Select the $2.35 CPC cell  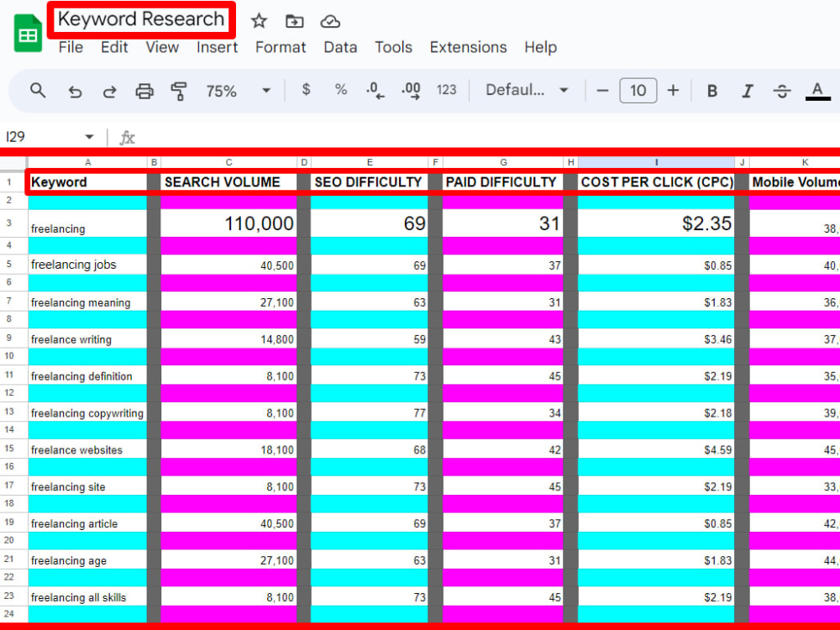click(x=656, y=223)
